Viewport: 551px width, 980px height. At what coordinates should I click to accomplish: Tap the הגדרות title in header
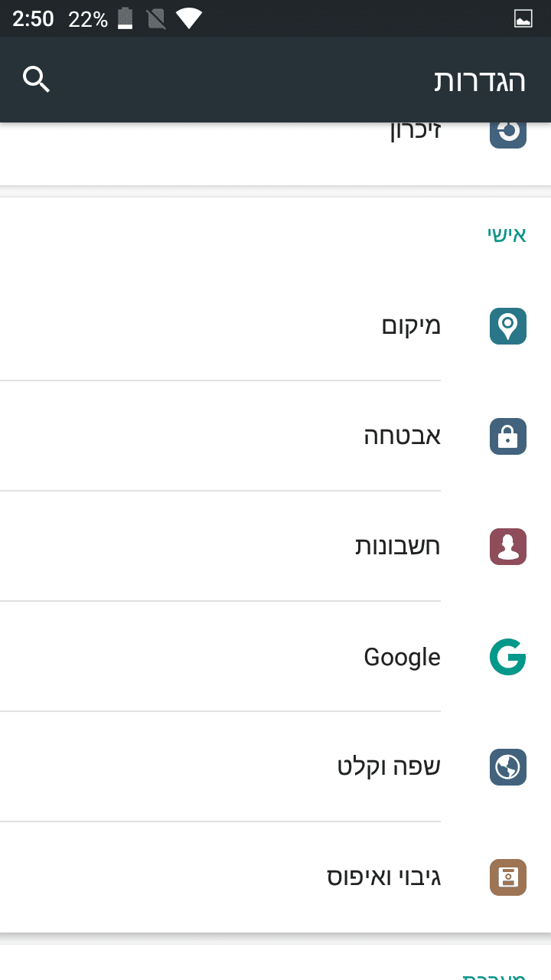pyautogui.click(x=480, y=80)
